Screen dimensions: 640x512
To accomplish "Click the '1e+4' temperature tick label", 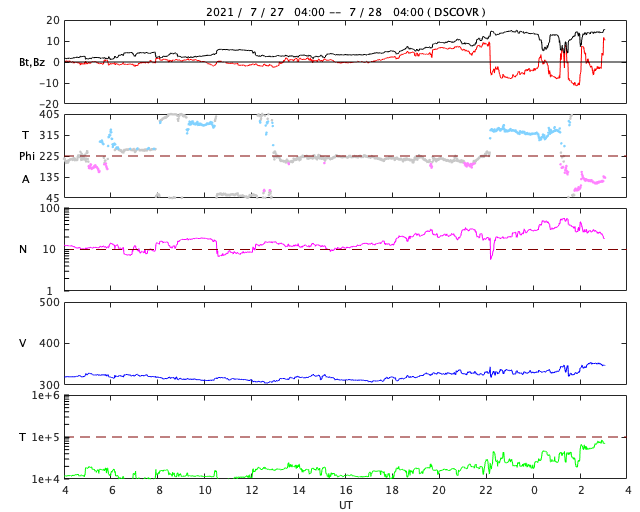I will click(x=46, y=479).
